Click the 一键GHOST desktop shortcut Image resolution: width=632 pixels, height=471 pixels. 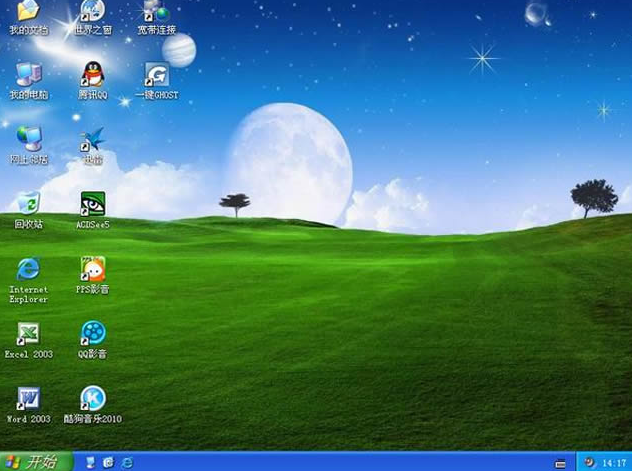(156, 74)
